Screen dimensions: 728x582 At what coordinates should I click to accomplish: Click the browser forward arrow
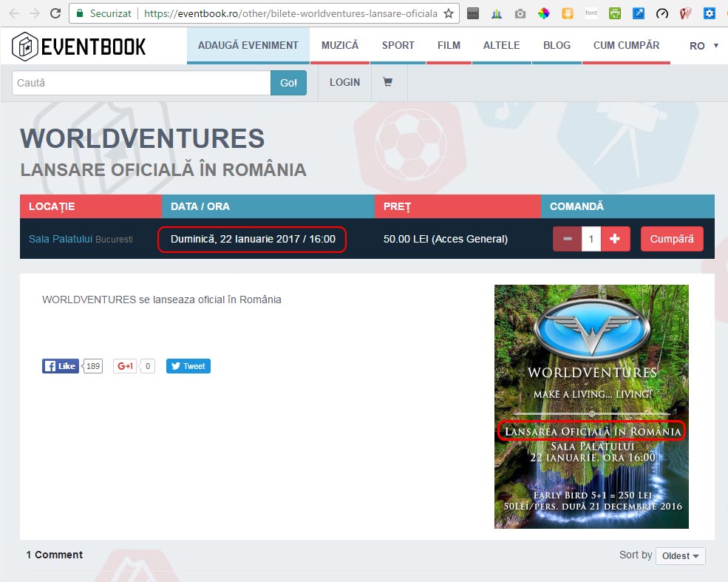tap(34, 13)
